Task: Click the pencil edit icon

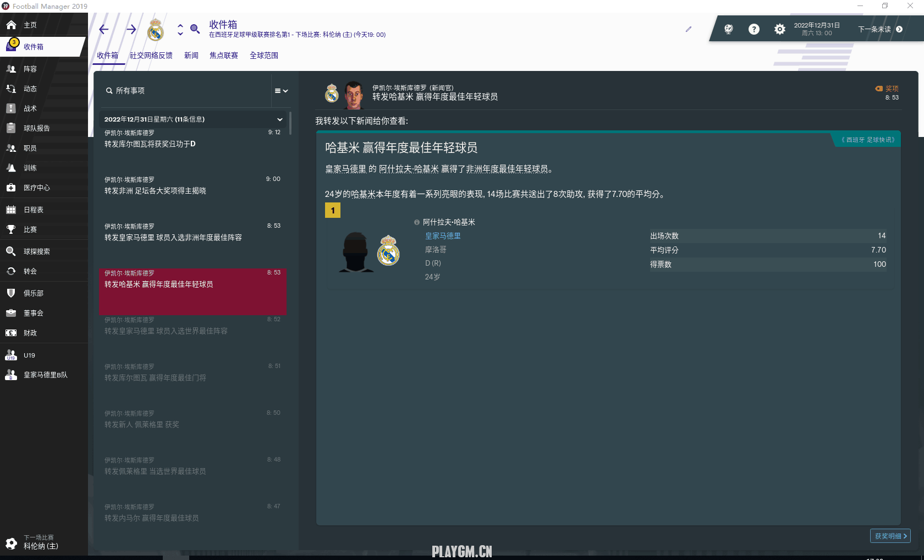Action: point(688,29)
